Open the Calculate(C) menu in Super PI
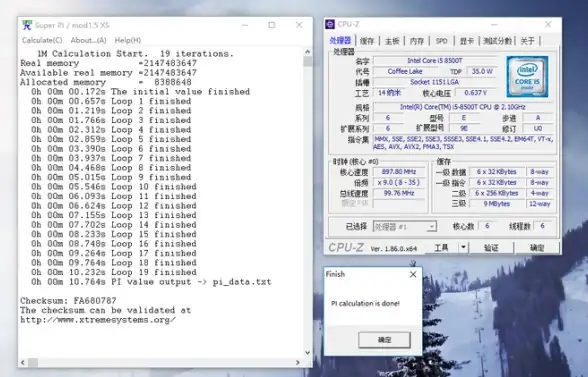This screenshot has height=377, width=588. (42, 40)
